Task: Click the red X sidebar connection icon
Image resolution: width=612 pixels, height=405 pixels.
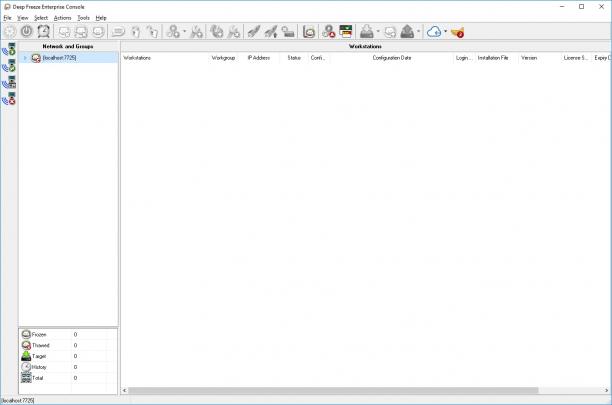Action: coord(9,99)
